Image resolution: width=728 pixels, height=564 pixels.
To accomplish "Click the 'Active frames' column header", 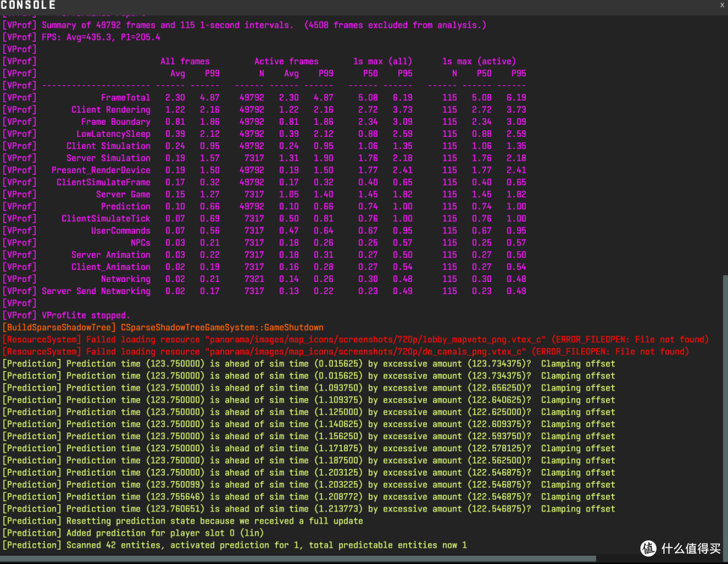I will [286, 61].
